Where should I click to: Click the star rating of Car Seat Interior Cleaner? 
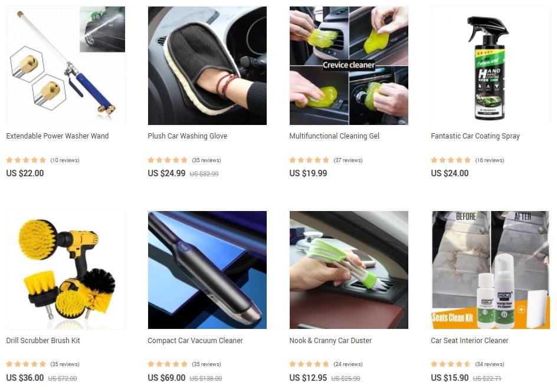pos(451,364)
